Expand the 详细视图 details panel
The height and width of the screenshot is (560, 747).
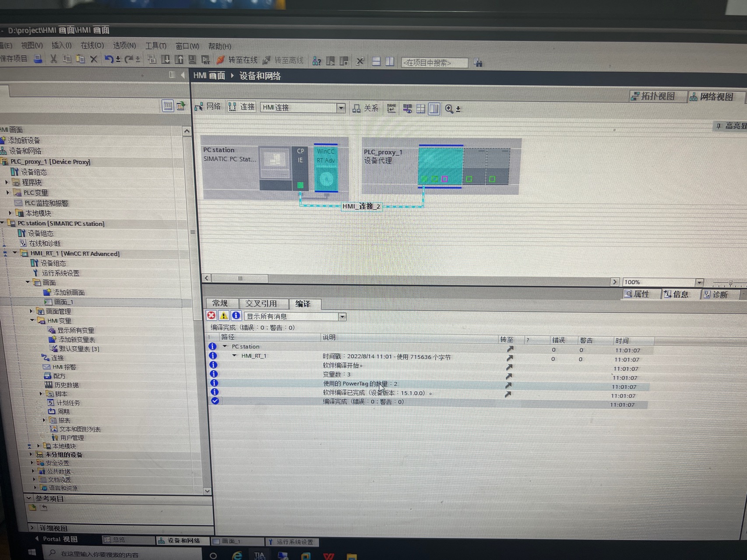32,528
